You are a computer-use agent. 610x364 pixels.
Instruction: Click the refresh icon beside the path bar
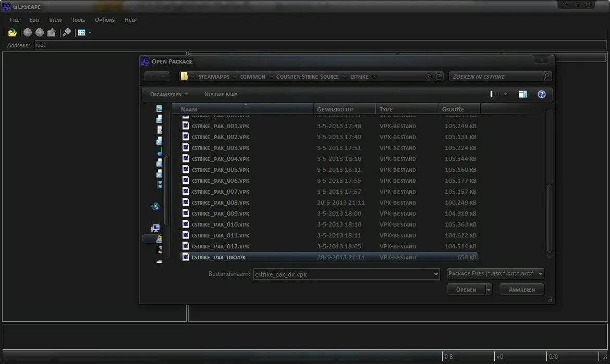(x=438, y=77)
